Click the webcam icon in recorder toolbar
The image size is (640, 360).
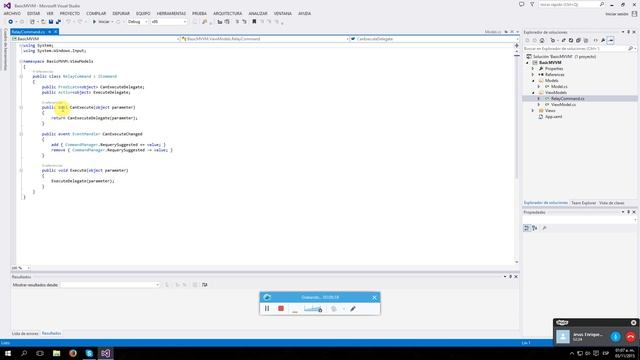(x=334, y=309)
